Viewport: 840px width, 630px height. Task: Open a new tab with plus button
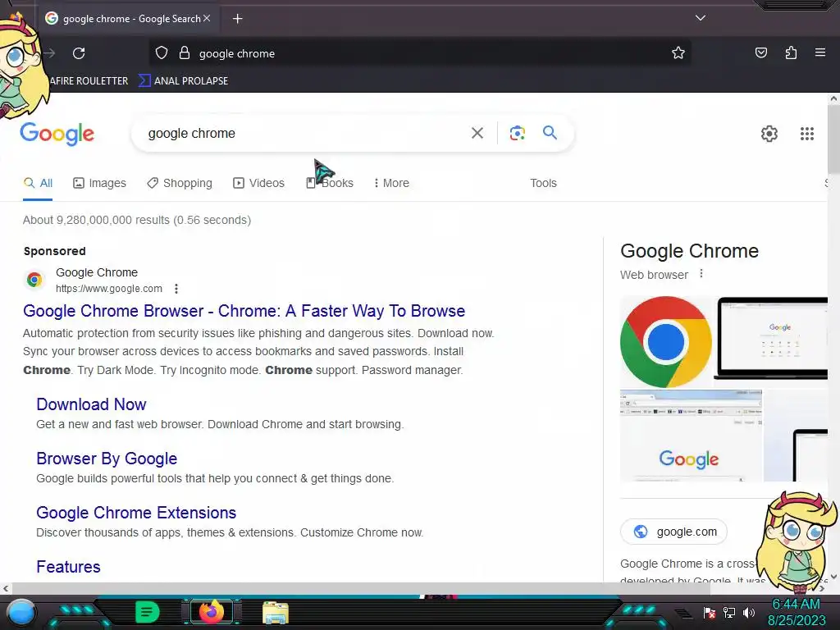(x=237, y=19)
